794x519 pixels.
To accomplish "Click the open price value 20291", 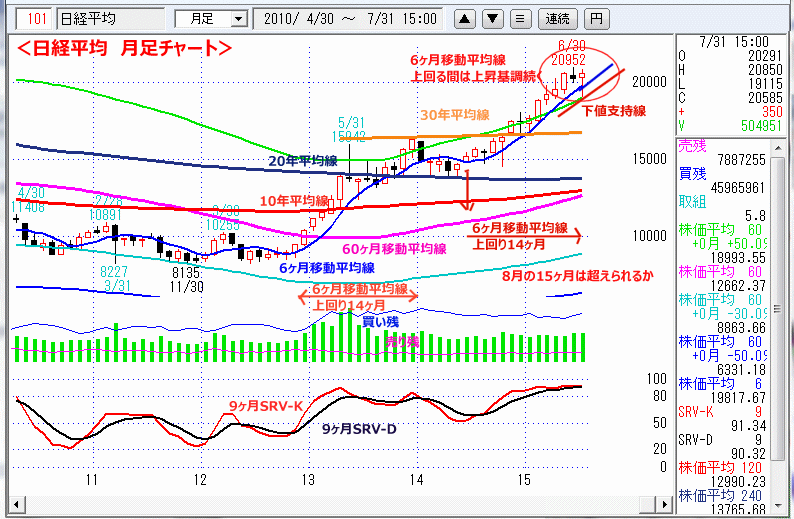I will [x=765, y=56].
